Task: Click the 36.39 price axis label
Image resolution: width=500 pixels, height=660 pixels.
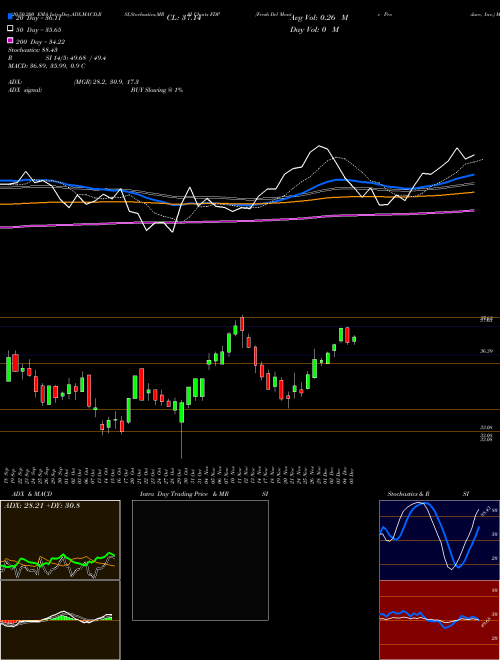Action: (486, 351)
